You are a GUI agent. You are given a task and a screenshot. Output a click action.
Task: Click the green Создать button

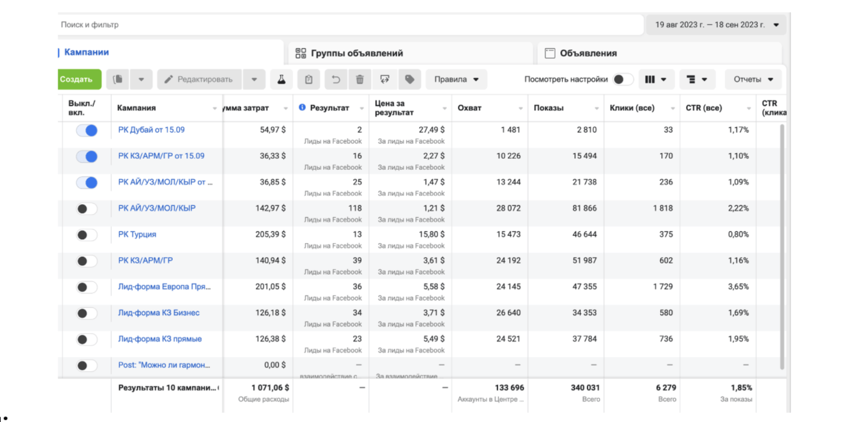pyautogui.click(x=77, y=80)
